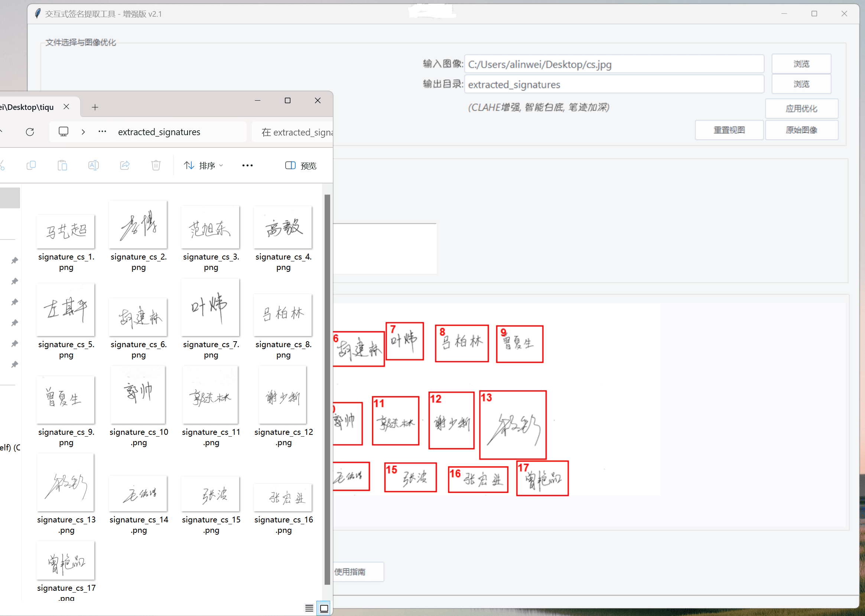Click the search box 在 extracted_signa

tap(292, 132)
